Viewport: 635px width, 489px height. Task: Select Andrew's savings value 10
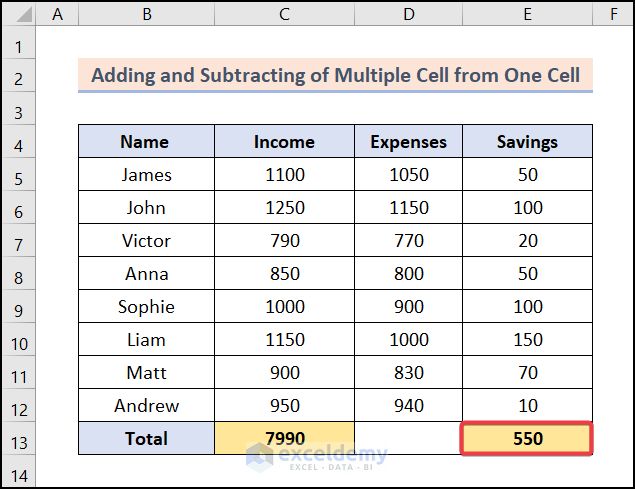pyautogui.click(x=527, y=406)
